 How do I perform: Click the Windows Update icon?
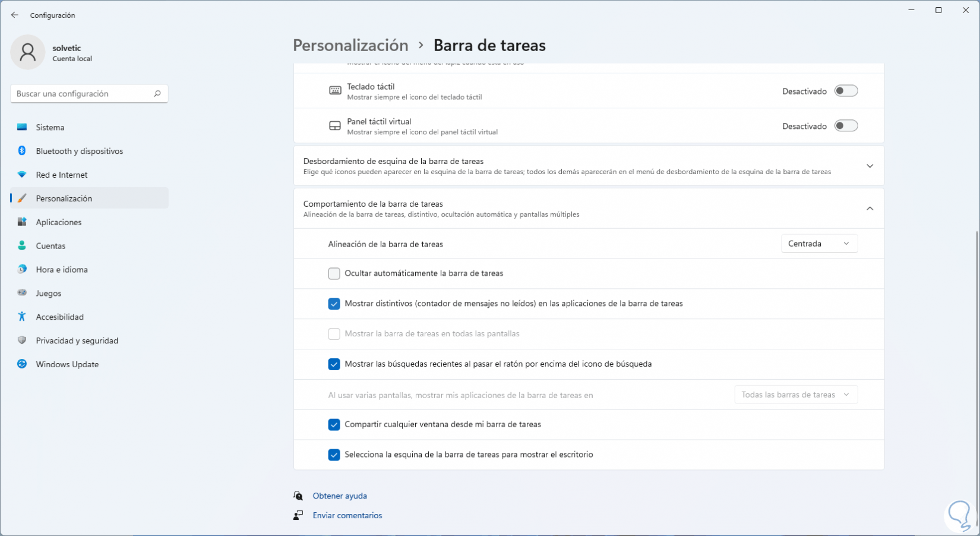(22, 364)
